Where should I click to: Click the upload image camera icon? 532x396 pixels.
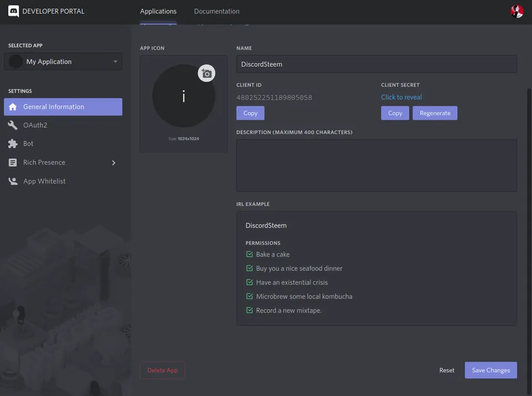point(207,73)
